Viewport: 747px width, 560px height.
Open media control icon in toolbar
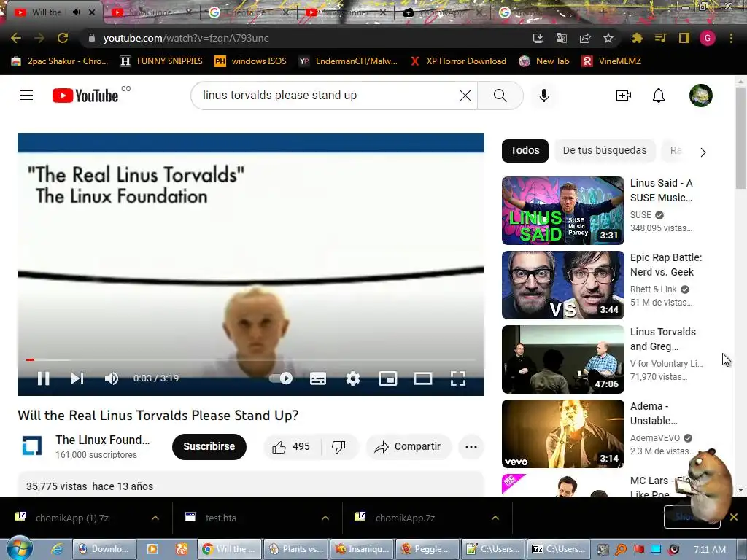pyautogui.click(x=660, y=38)
